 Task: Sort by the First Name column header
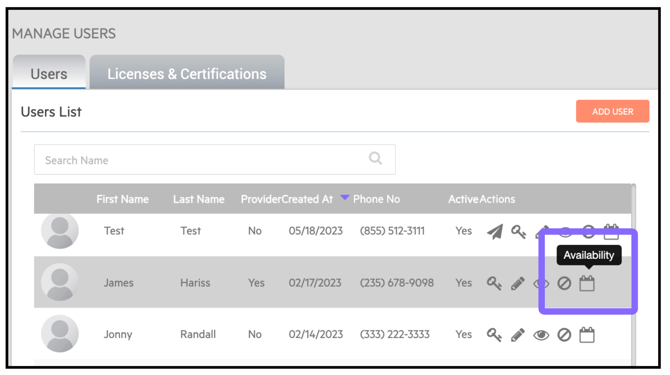coord(123,199)
